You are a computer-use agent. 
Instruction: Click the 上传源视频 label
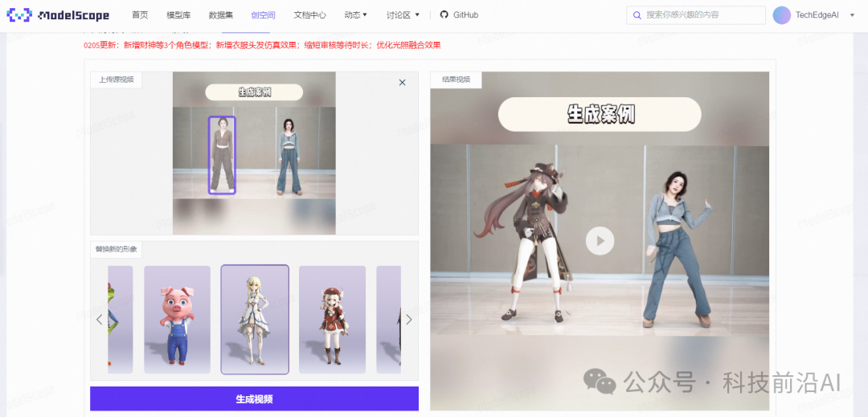click(x=117, y=80)
